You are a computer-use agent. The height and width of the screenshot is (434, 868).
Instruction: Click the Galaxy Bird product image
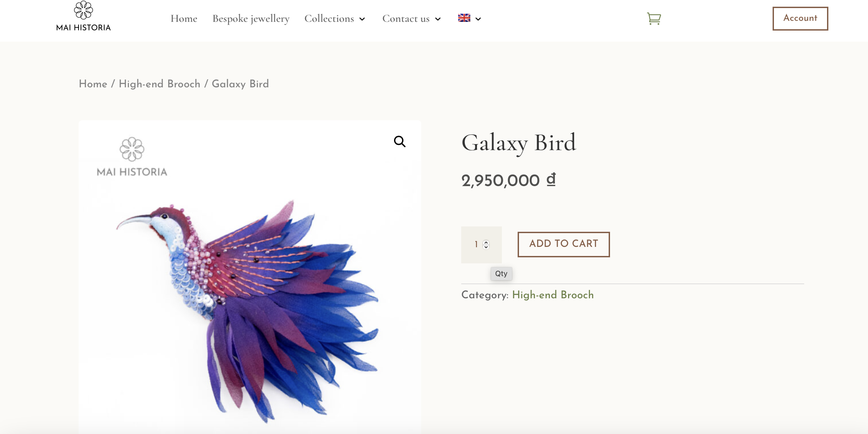click(250, 276)
